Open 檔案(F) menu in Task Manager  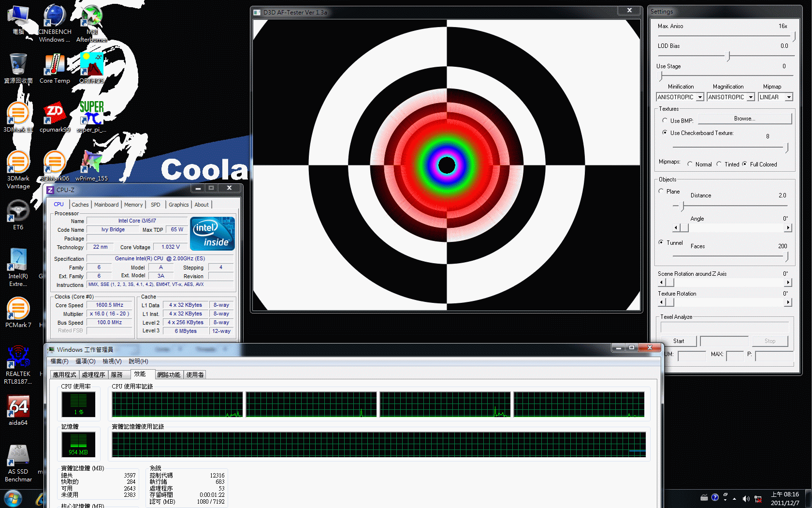(x=59, y=361)
